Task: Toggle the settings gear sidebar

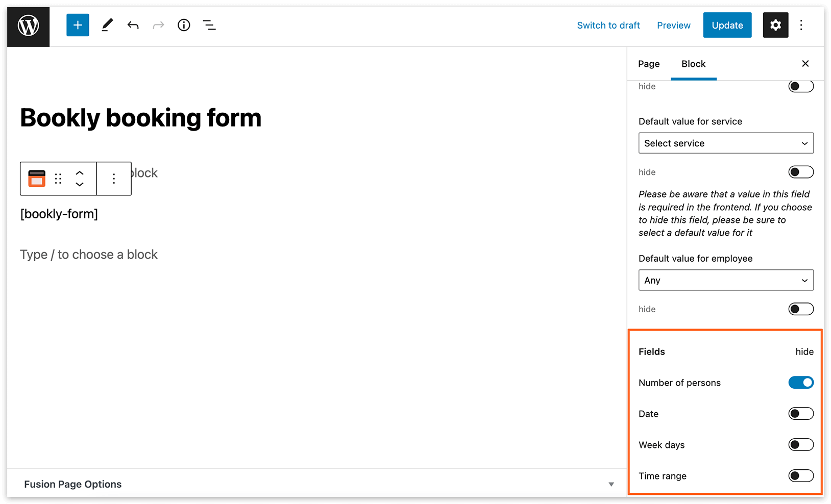Action: pos(775,25)
